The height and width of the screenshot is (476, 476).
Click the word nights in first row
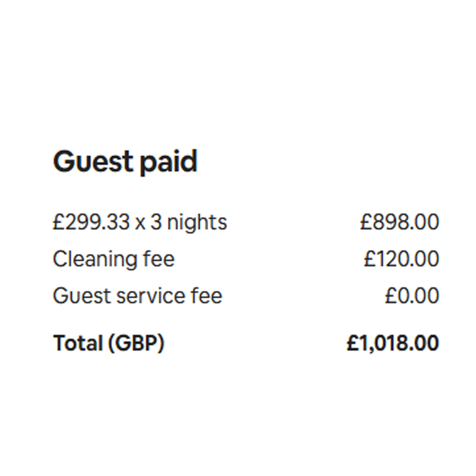pyautogui.click(x=197, y=222)
